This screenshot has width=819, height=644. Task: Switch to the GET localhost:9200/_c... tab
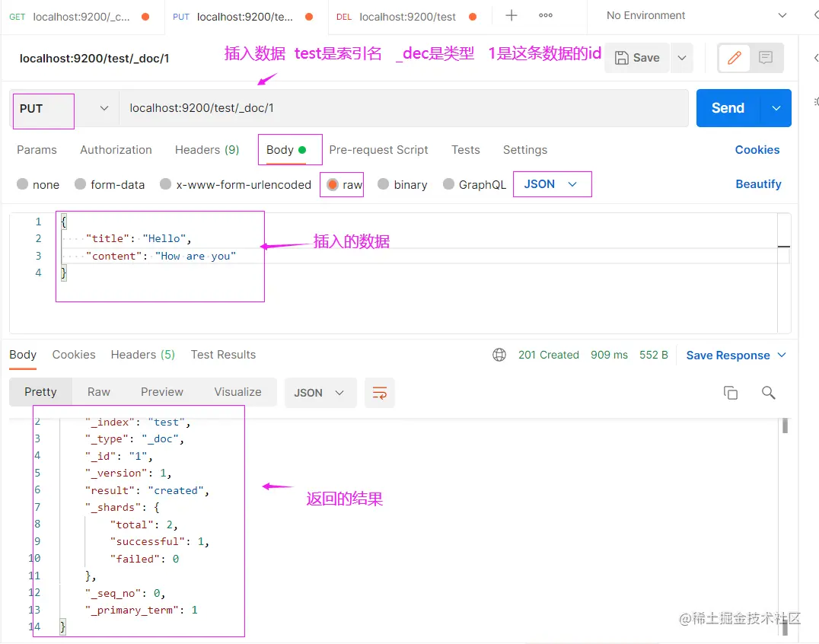point(81,17)
